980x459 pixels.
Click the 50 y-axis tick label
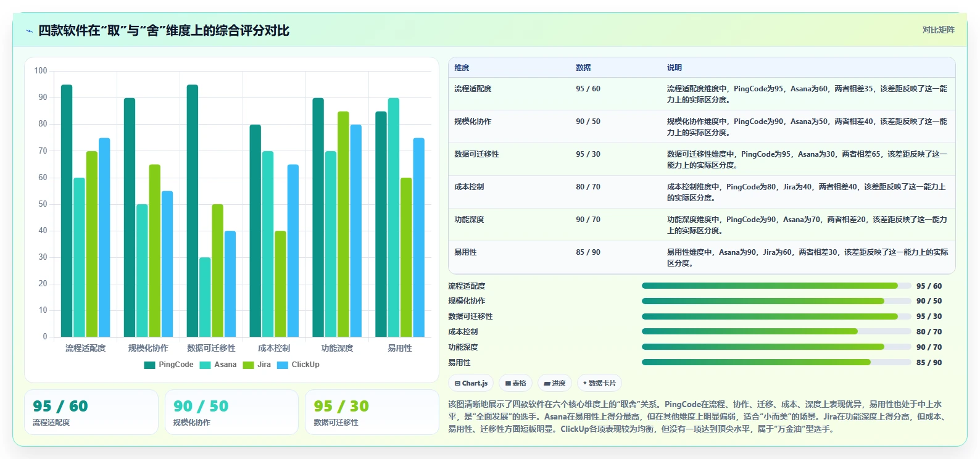[43, 204]
